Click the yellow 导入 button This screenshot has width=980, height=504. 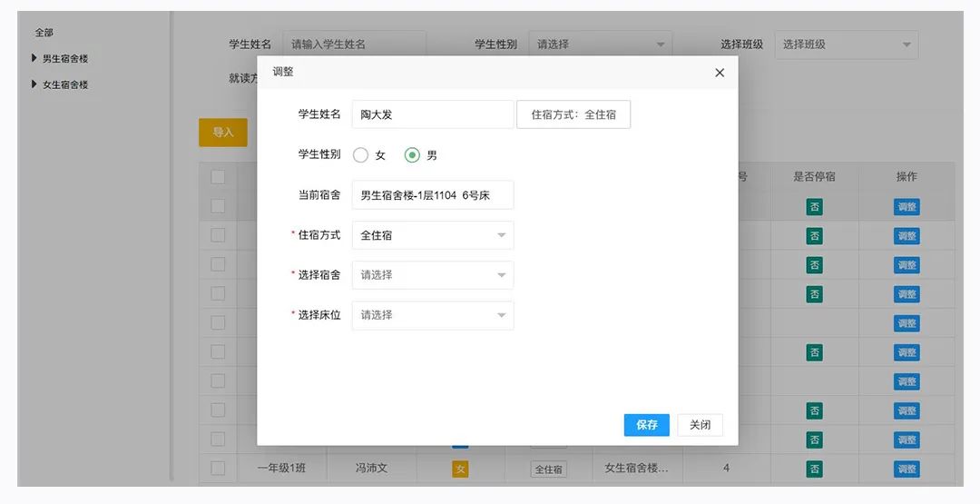point(222,133)
